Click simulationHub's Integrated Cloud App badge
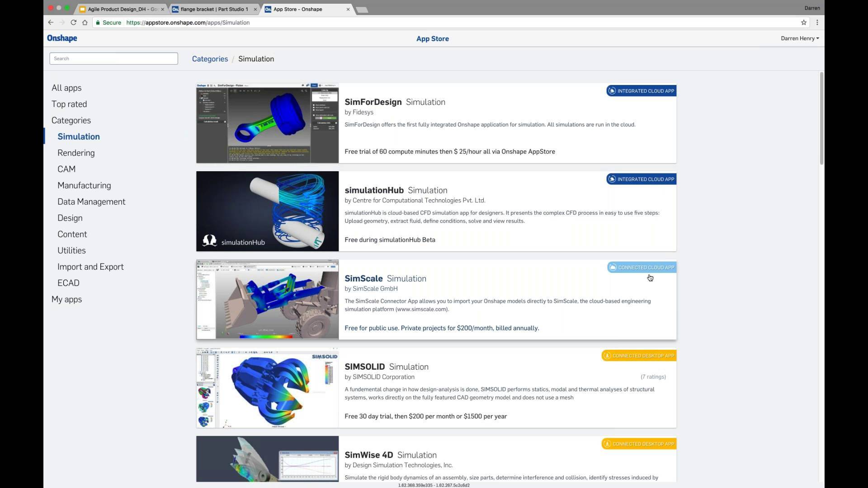 (641, 179)
